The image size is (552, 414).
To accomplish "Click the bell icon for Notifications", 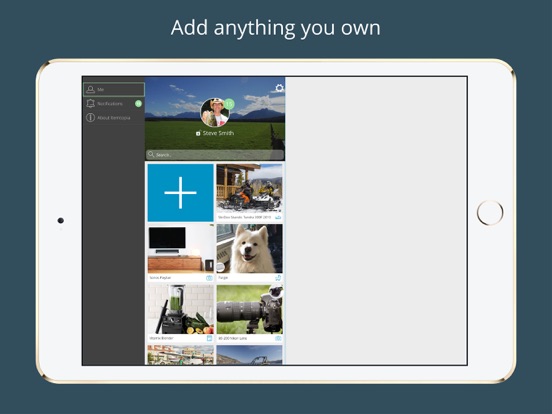I will pos(90,104).
